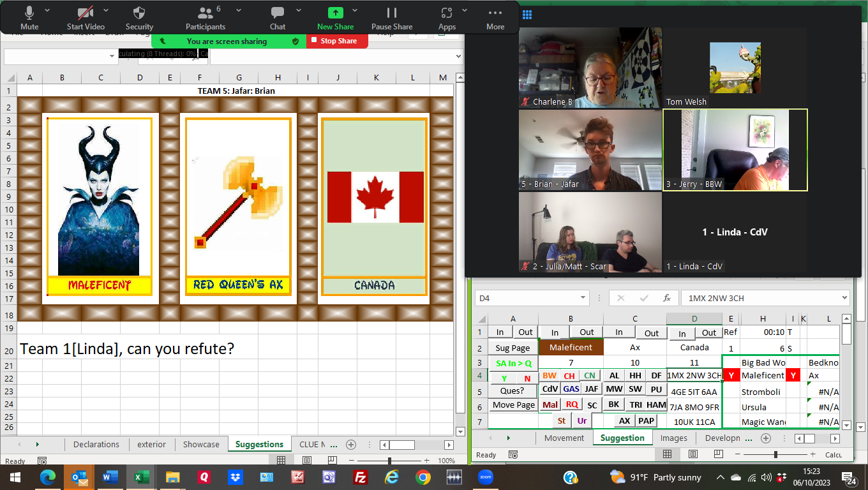
Task: Open Dropbox from the taskbar
Action: [x=236, y=477]
